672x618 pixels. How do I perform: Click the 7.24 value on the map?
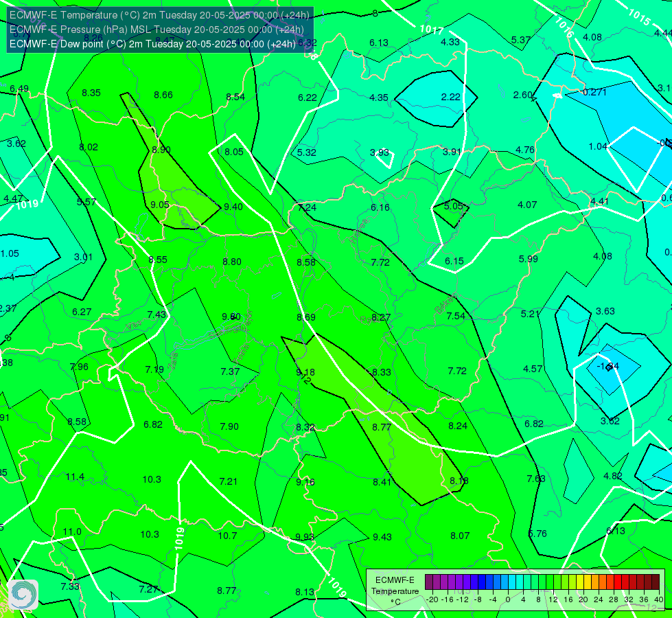pyautogui.click(x=308, y=207)
